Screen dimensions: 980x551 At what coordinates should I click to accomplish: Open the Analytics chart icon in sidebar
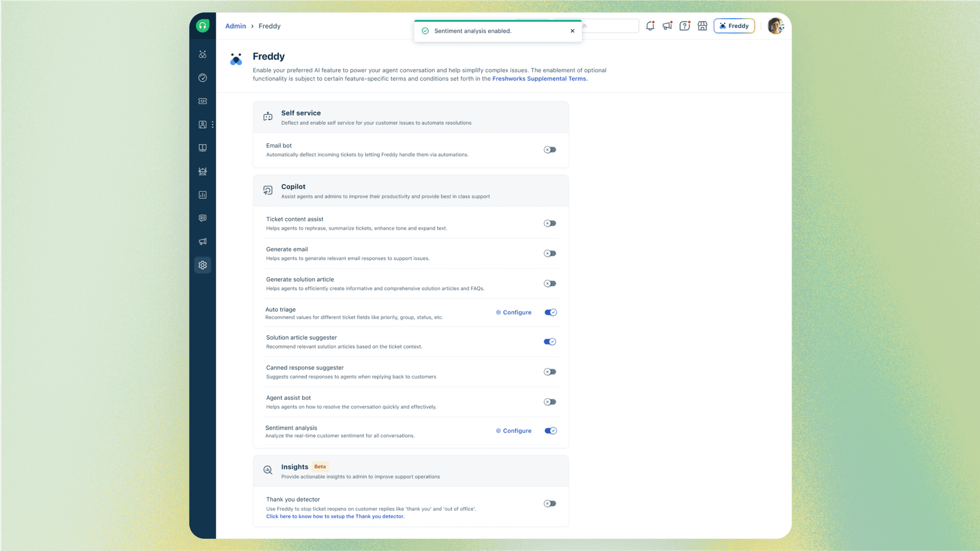tap(202, 195)
